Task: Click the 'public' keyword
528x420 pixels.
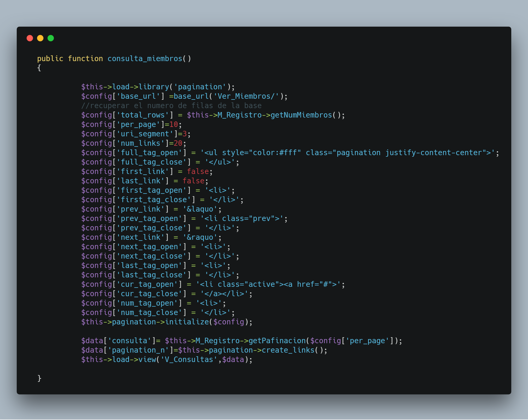Action: (50, 59)
